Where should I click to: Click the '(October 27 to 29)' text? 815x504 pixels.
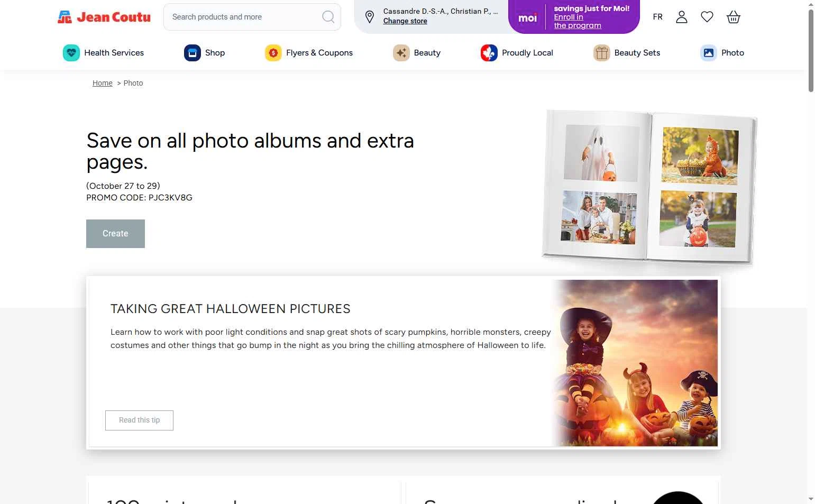tap(123, 186)
